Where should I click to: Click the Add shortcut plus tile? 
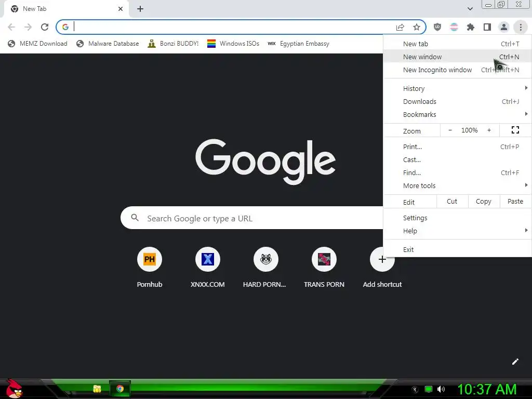click(x=382, y=259)
